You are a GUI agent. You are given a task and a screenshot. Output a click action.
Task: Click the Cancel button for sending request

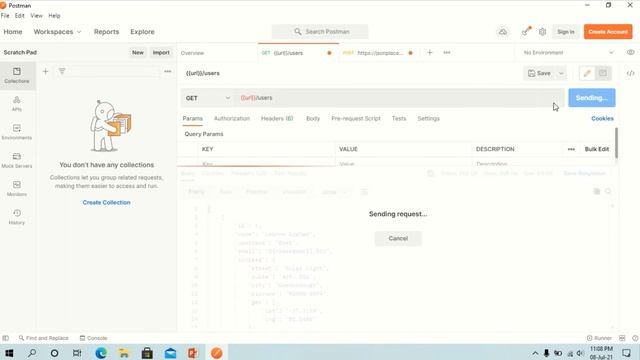398,238
